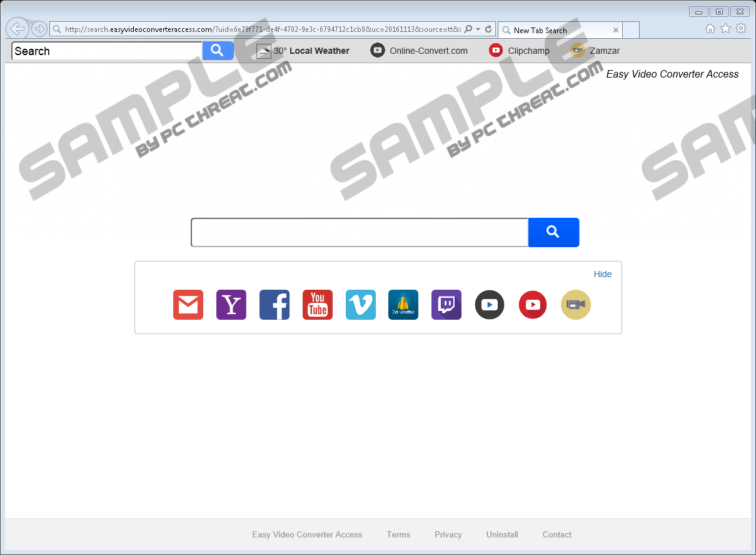This screenshot has height=555, width=756.
Task: Open the Gmail shortcut icon
Action: (188, 305)
